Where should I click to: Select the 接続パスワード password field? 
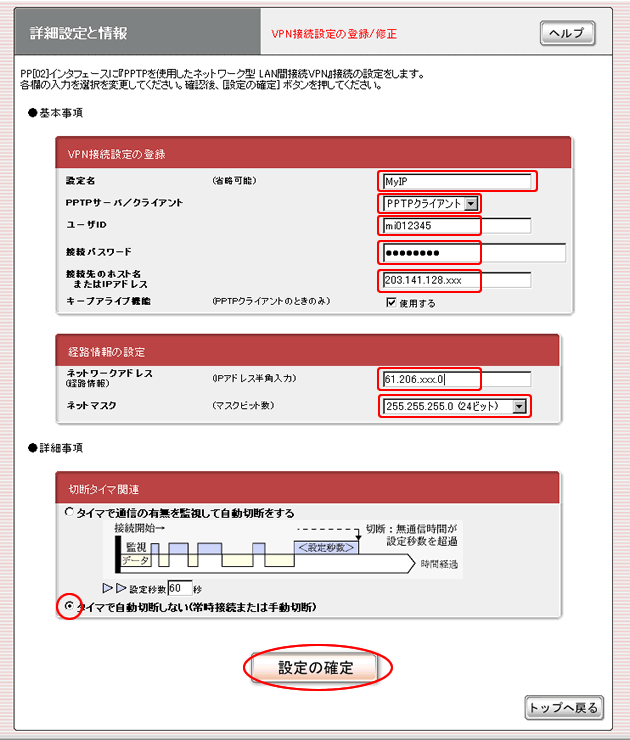472,251
